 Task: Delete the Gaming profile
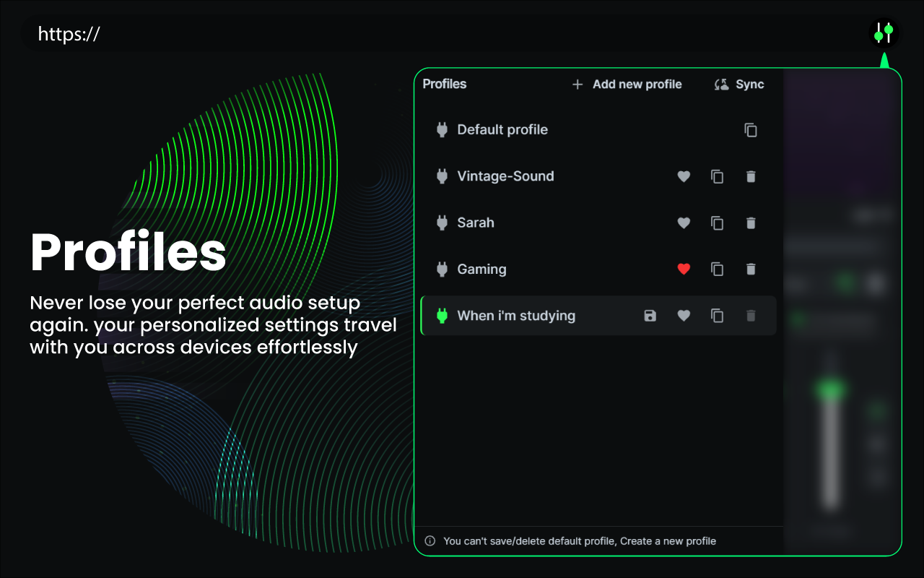pyautogui.click(x=751, y=269)
